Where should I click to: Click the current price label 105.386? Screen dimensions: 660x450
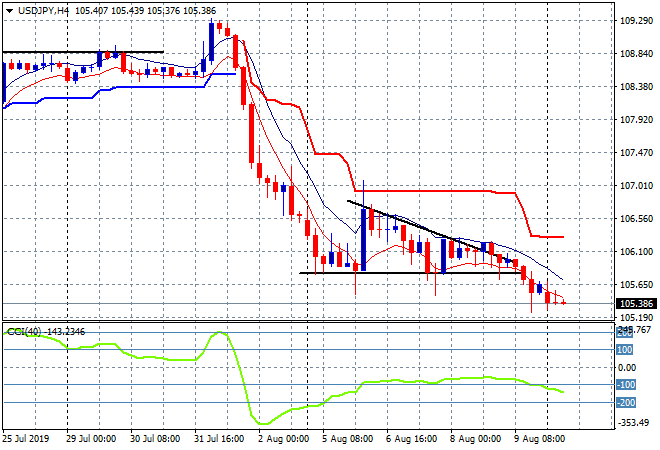click(x=637, y=303)
